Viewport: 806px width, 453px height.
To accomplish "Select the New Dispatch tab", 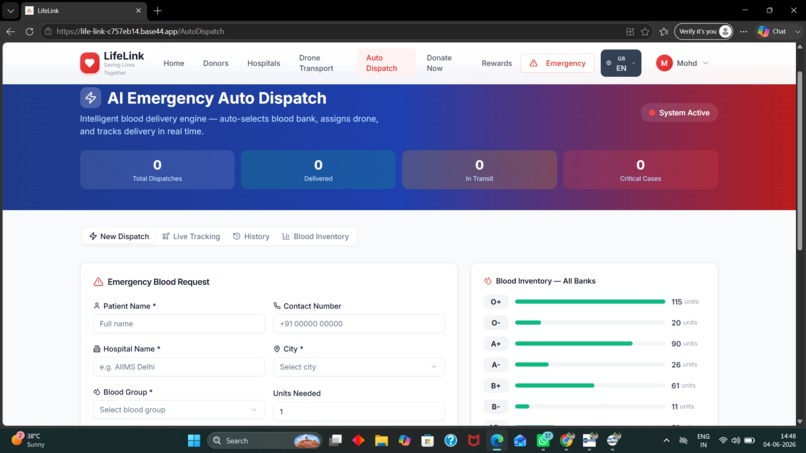I will (119, 237).
